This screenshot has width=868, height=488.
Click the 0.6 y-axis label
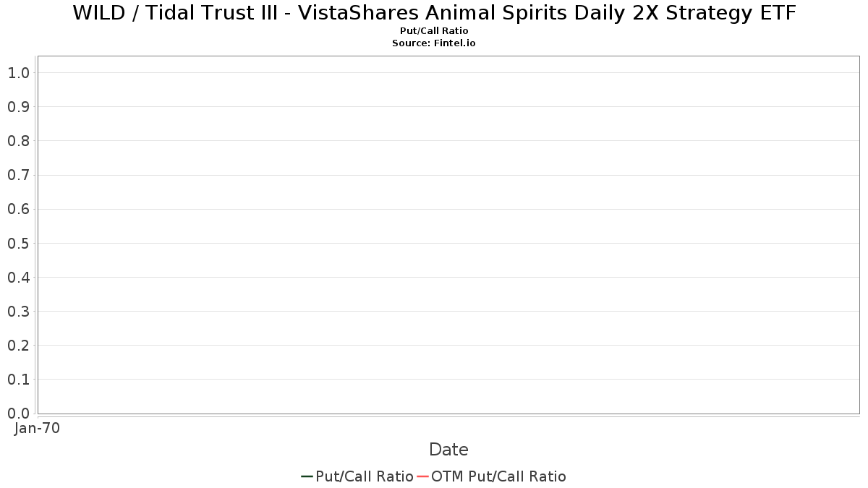pos(18,209)
